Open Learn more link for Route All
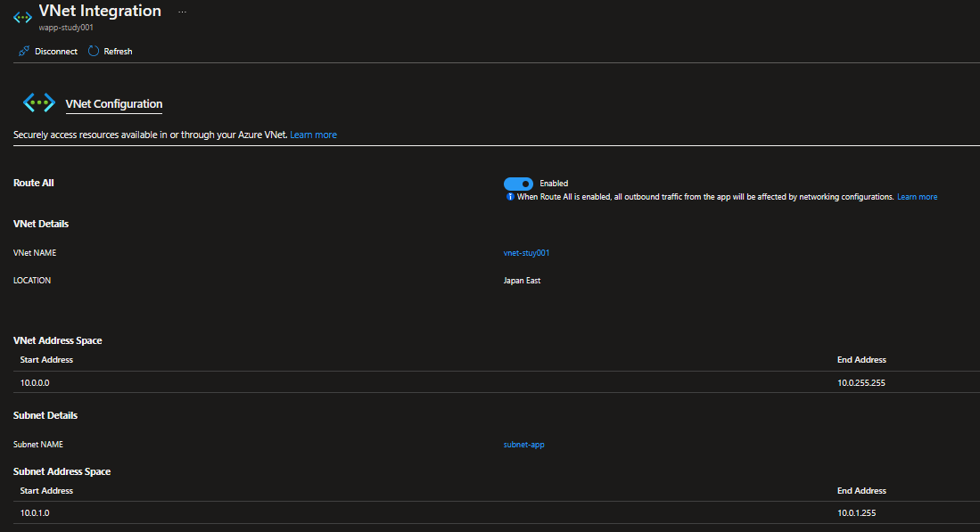Viewport: 980px width, 532px height. coord(917,197)
